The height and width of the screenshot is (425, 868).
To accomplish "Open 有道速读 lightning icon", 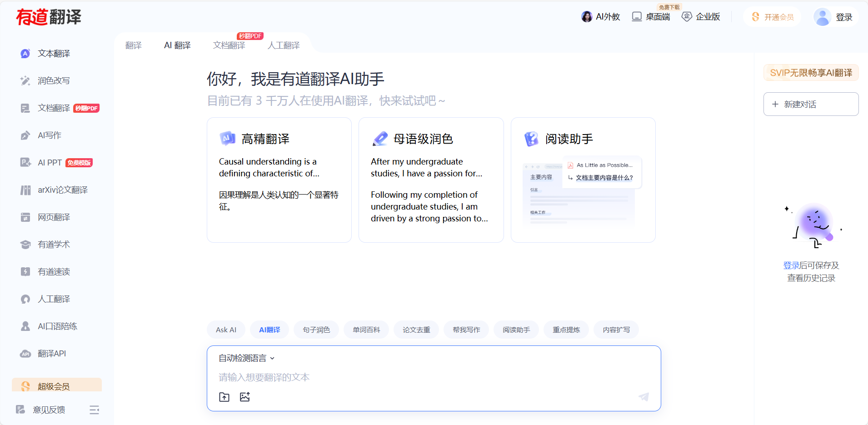I will (25, 272).
